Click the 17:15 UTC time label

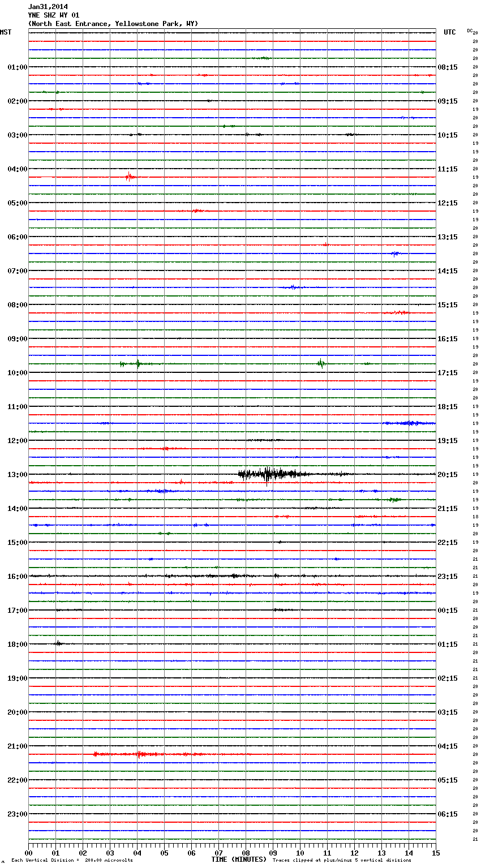point(448,373)
